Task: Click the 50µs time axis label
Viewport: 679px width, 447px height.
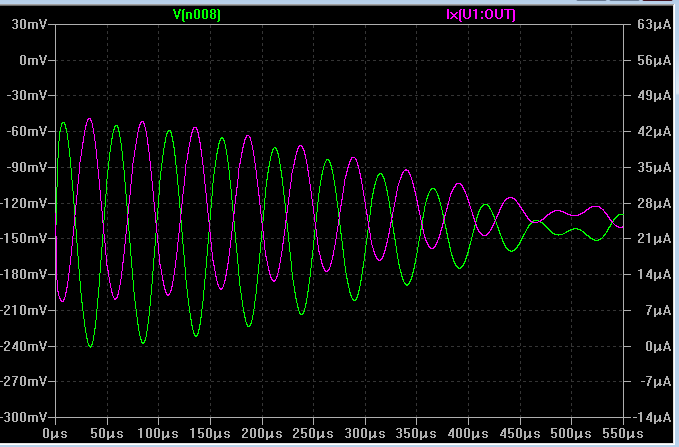Action: coord(107,433)
